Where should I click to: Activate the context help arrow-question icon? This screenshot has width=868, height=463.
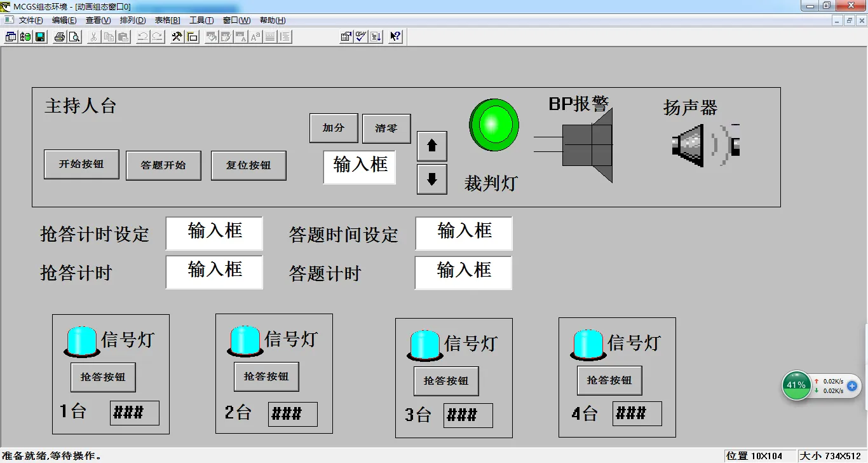pos(395,36)
